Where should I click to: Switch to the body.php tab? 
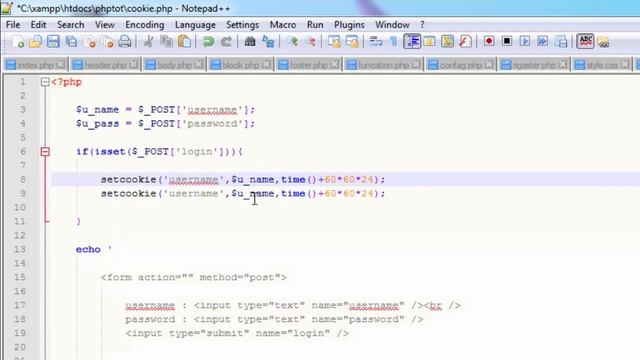[x=174, y=65]
